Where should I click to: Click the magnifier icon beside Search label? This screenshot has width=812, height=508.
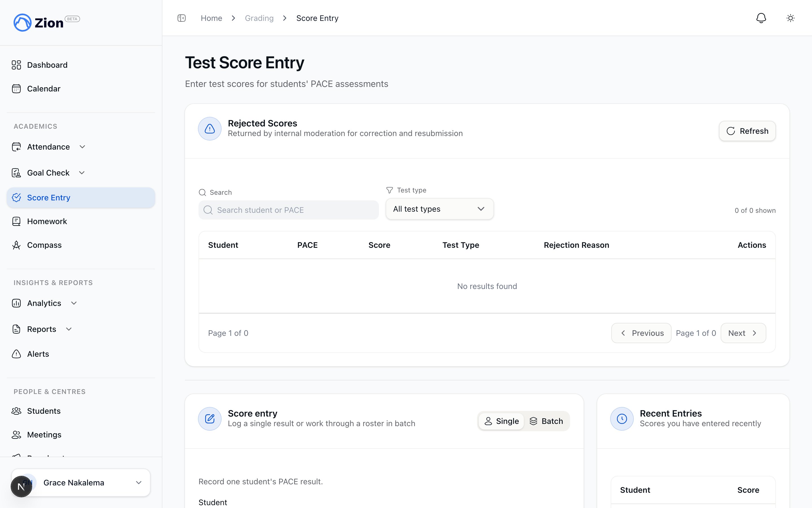point(202,192)
